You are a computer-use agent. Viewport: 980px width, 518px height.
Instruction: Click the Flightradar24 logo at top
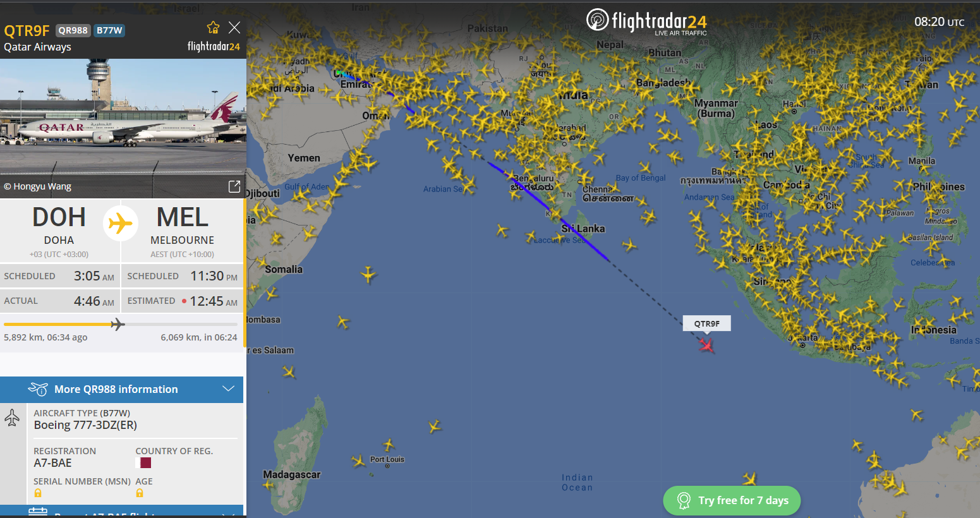646,22
